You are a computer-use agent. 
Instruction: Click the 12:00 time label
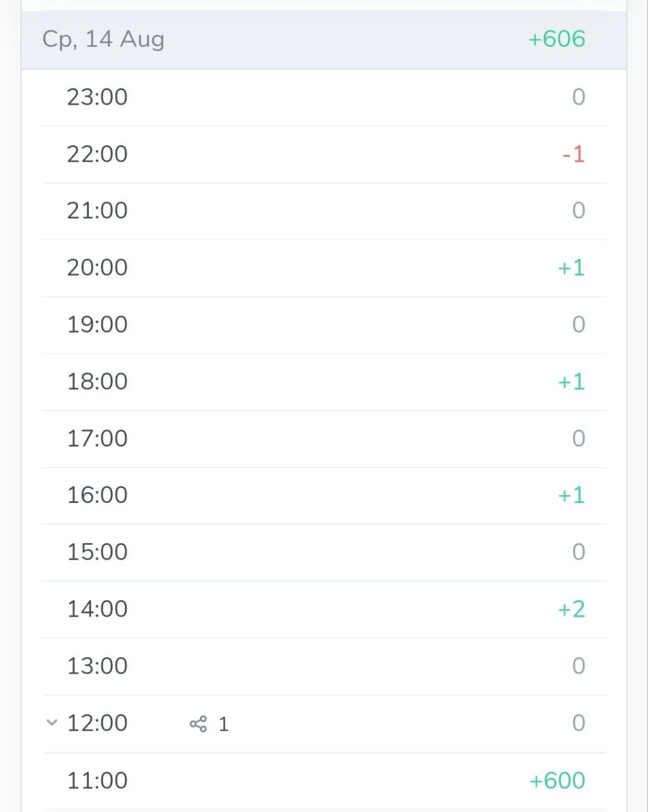pyautogui.click(x=97, y=723)
